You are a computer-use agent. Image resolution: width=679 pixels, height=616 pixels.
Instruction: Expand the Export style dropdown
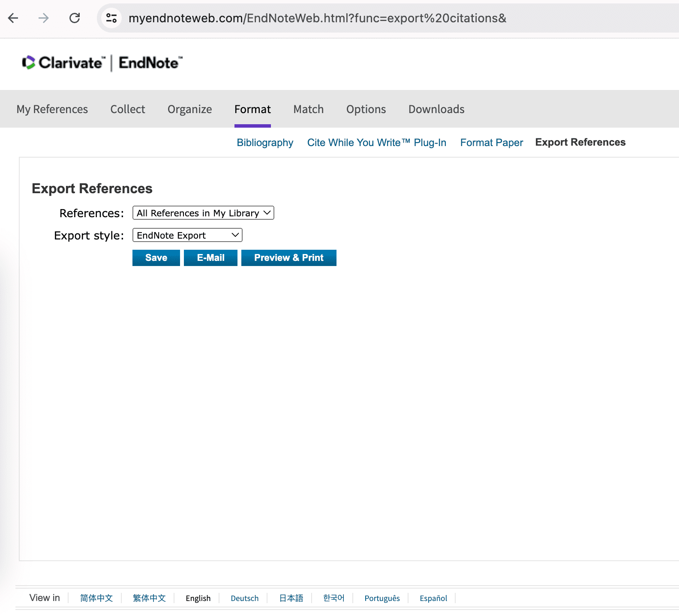[187, 235]
